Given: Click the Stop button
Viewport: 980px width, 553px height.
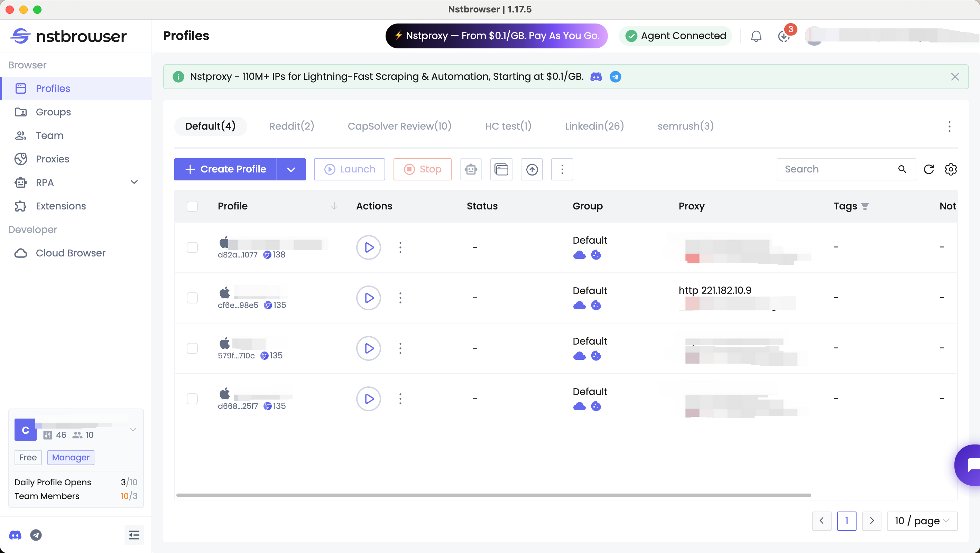Looking at the screenshot, I should (422, 169).
